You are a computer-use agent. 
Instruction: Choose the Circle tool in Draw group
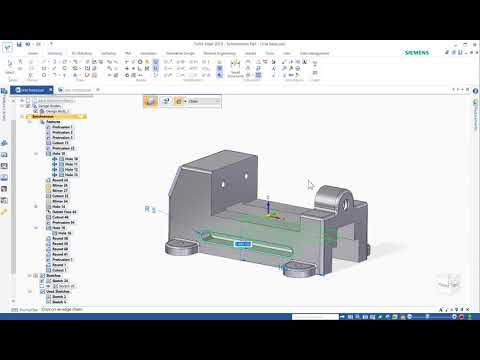[x=44, y=75]
